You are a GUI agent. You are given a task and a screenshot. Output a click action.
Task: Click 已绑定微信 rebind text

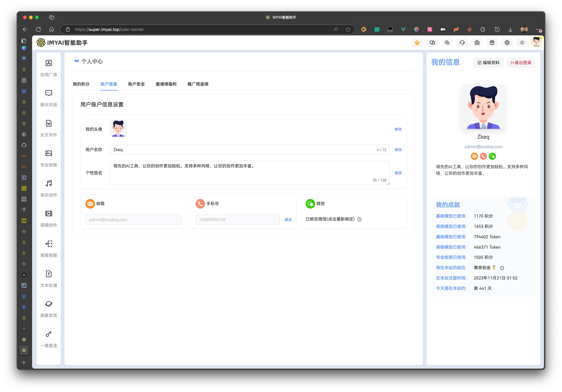[330, 219]
